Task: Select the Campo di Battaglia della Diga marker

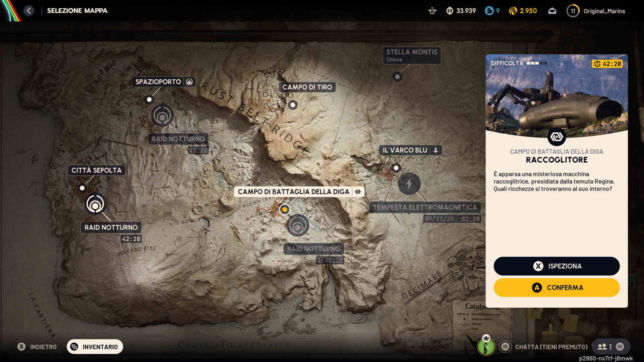Action: click(285, 210)
